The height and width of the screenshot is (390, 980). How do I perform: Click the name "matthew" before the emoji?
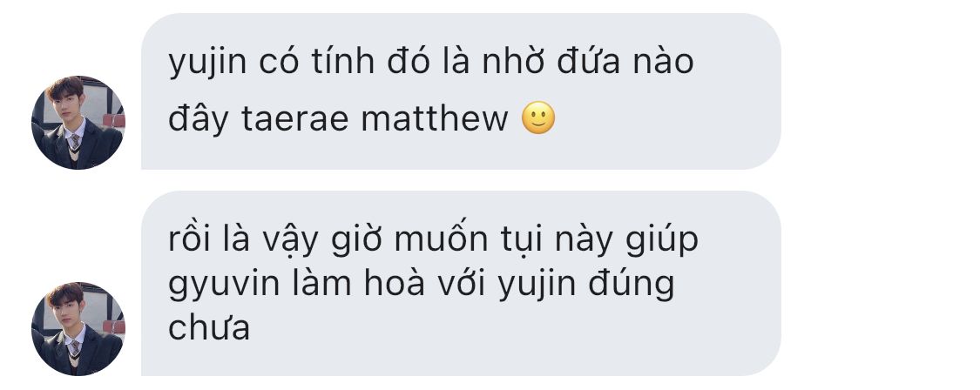click(x=435, y=118)
